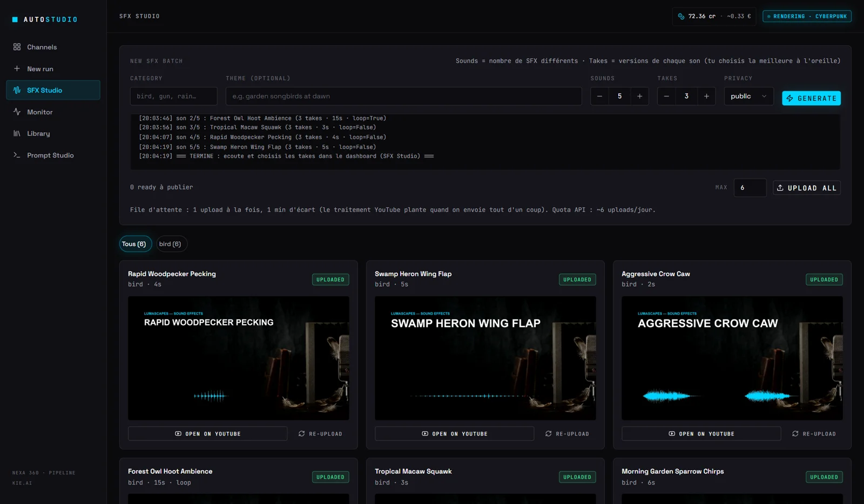
Task: Re-upload Rapid Woodpecker Pecking
Action: coord(320,434)
